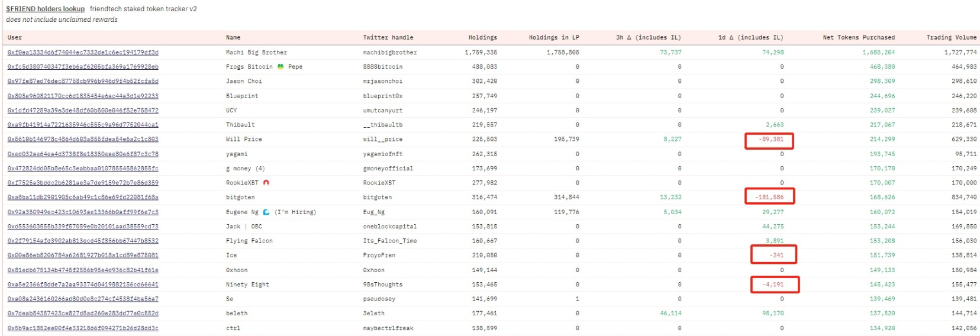
Task: Click the User column header
Action: point(15,37)
